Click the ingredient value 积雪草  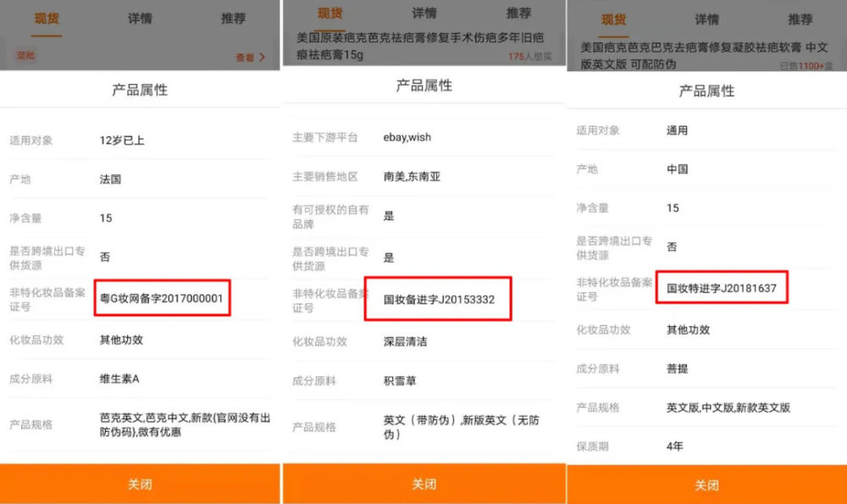coord(400,381)
